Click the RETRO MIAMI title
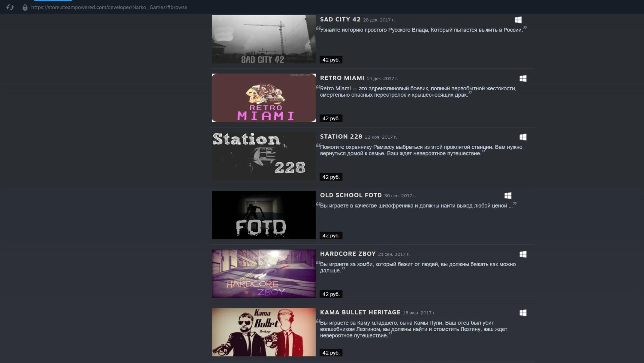 tap(342, 78)
